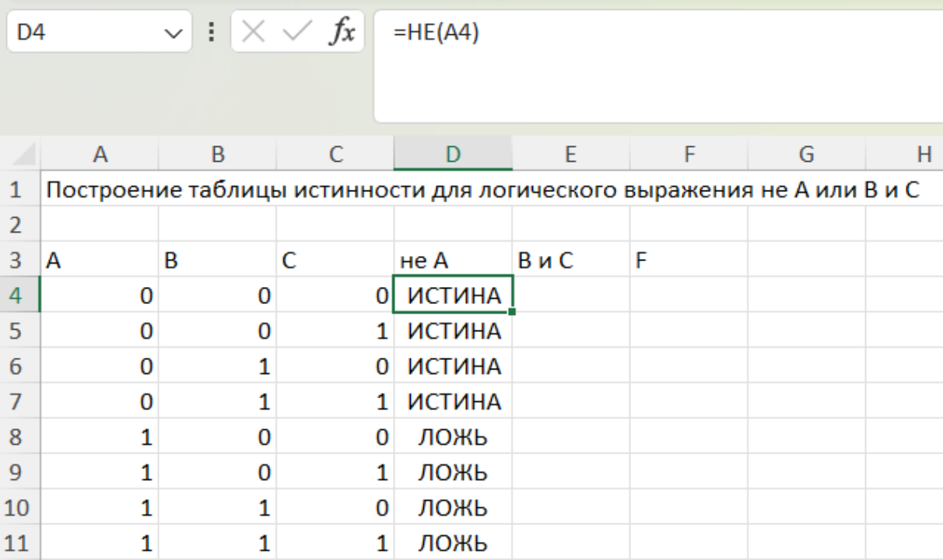Open the Name Box dropdown arrow
The height and width of the screenshot is (560, 943).
tap(173, 33)
